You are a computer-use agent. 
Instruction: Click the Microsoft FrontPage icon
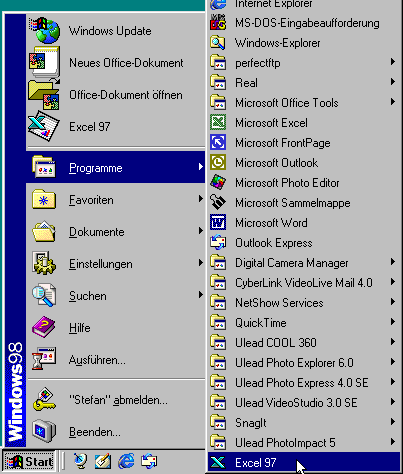[x=218, y=142]
